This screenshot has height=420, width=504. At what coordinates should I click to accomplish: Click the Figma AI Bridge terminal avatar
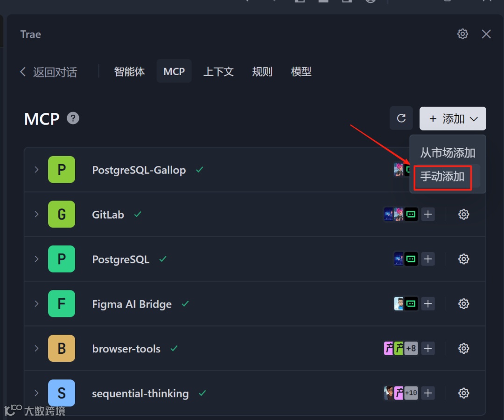pos(411,303)
